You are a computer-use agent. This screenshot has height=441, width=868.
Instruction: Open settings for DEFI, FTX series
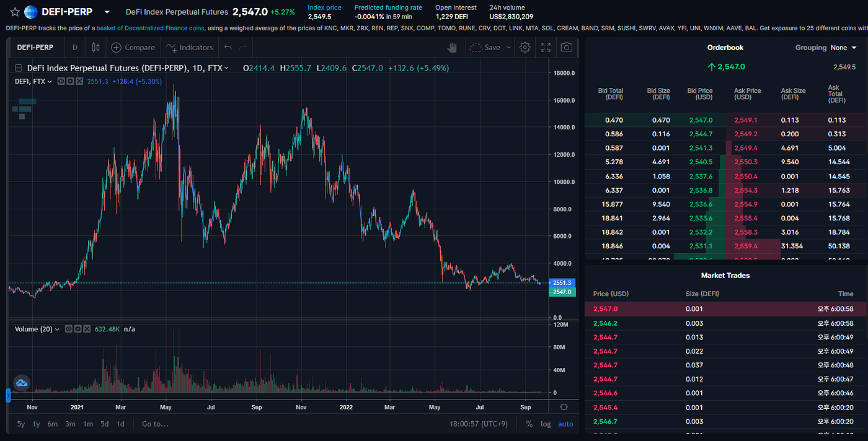click(x=70, y=81)
